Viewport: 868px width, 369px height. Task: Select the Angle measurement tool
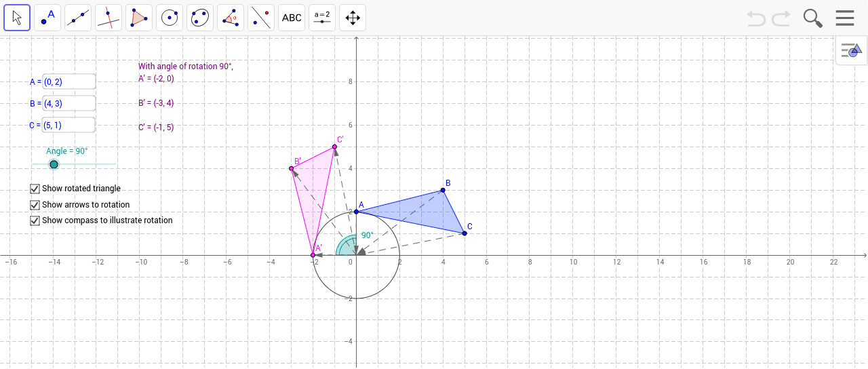coord(231,18)
